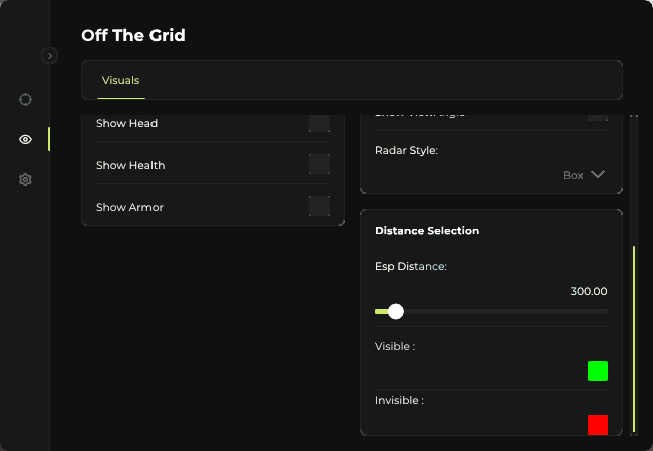Switch to the Visuals tab

pyautogui.click(x=120, y=80)
